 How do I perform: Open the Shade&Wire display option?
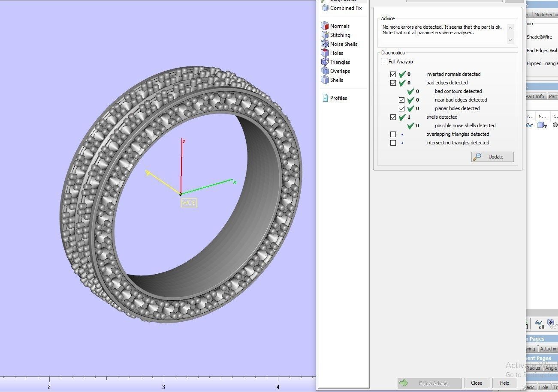[539, 37]
